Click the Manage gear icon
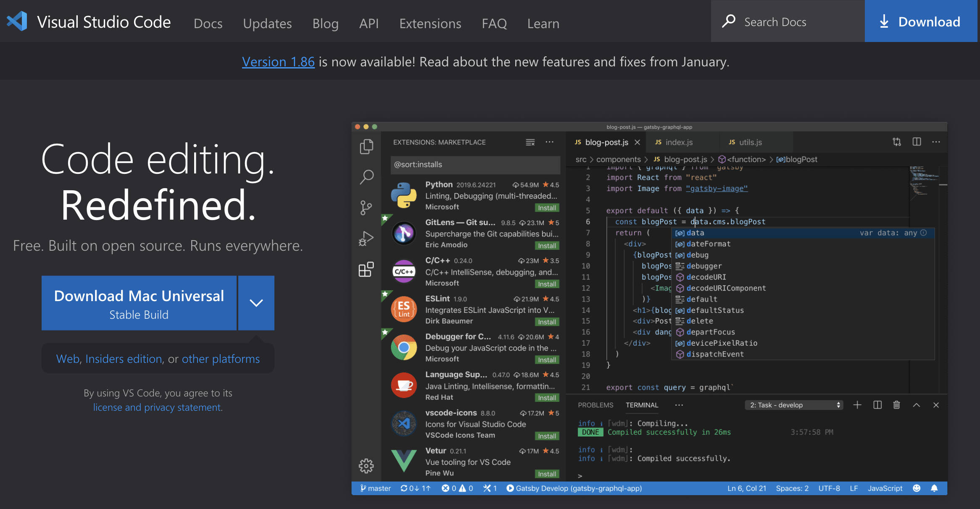Image resolution: width=980 pixels, height=509 pixels. click(366, 465)
